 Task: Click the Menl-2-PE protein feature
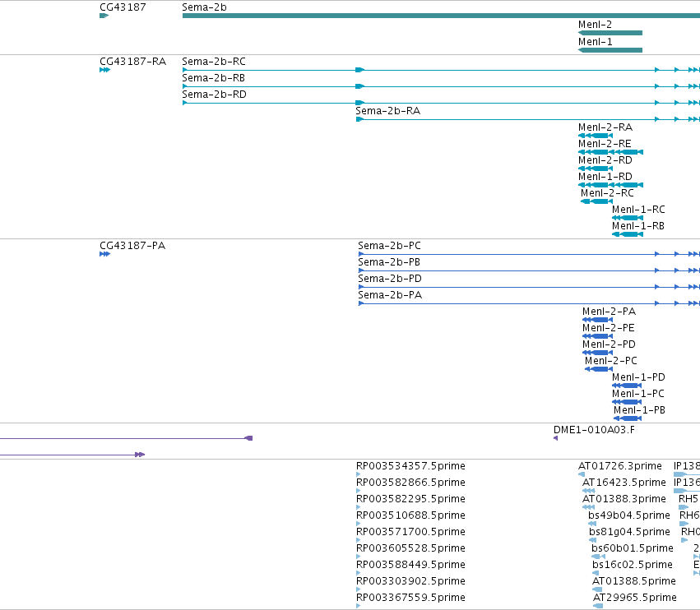point(598,336)
